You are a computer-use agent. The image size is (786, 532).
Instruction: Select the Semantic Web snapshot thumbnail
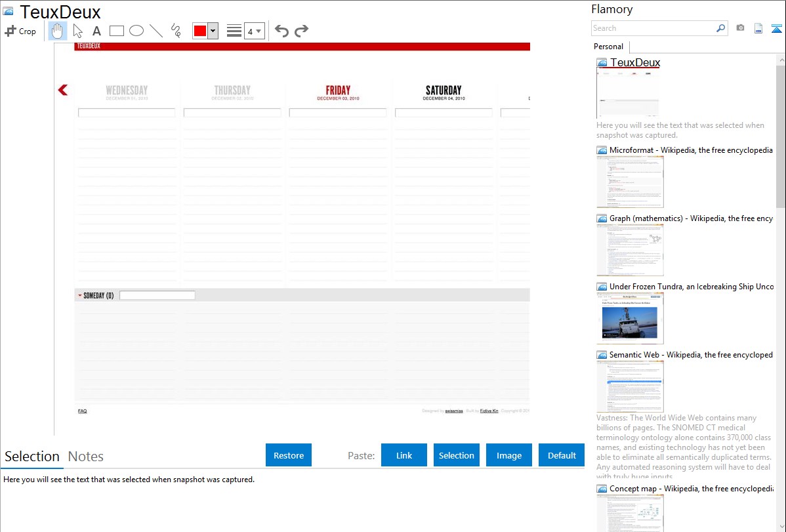point(630,386)
